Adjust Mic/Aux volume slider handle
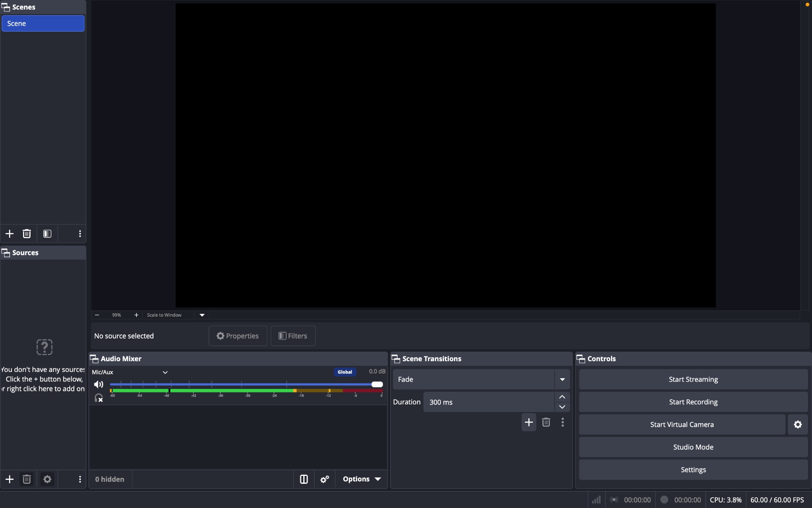The height and width of the screenshot is (508, 812). point(377,384)
